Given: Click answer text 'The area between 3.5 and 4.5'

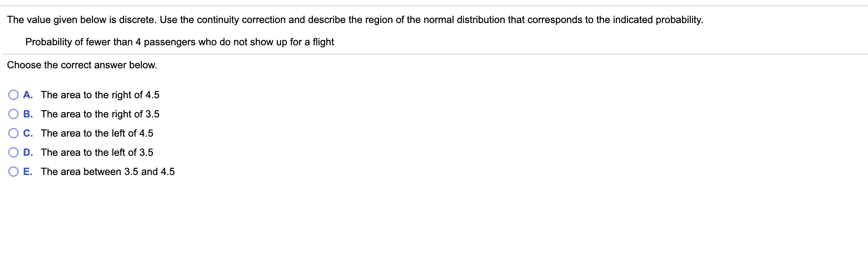Looking at the screenshot, I should click(108, 172).
